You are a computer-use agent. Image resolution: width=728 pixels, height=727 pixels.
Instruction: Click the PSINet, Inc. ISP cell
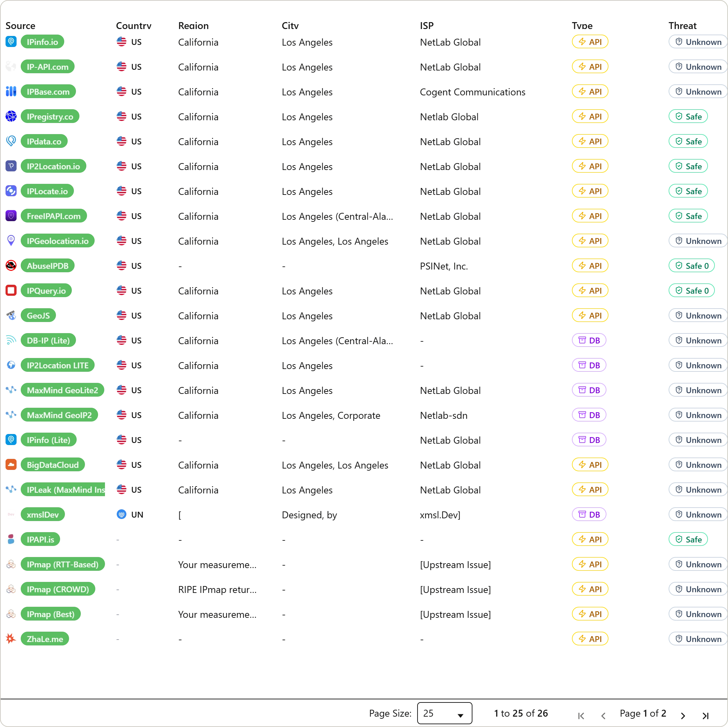(444, 266)
